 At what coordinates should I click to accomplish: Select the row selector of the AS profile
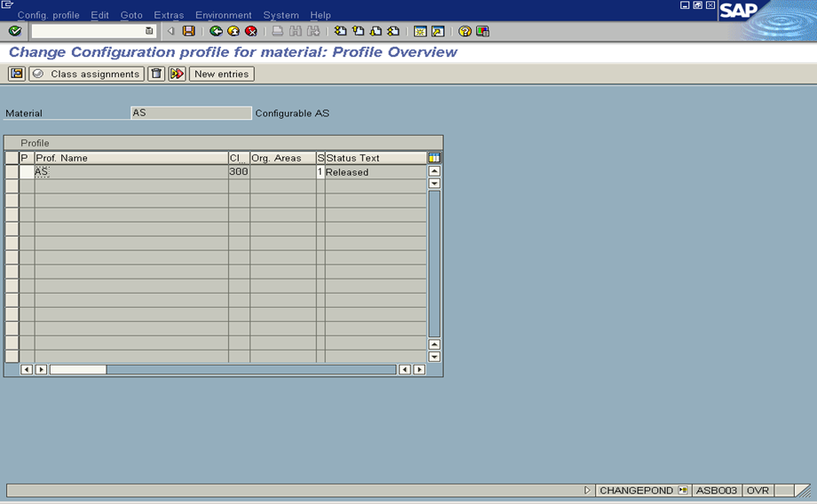point(12,172)
